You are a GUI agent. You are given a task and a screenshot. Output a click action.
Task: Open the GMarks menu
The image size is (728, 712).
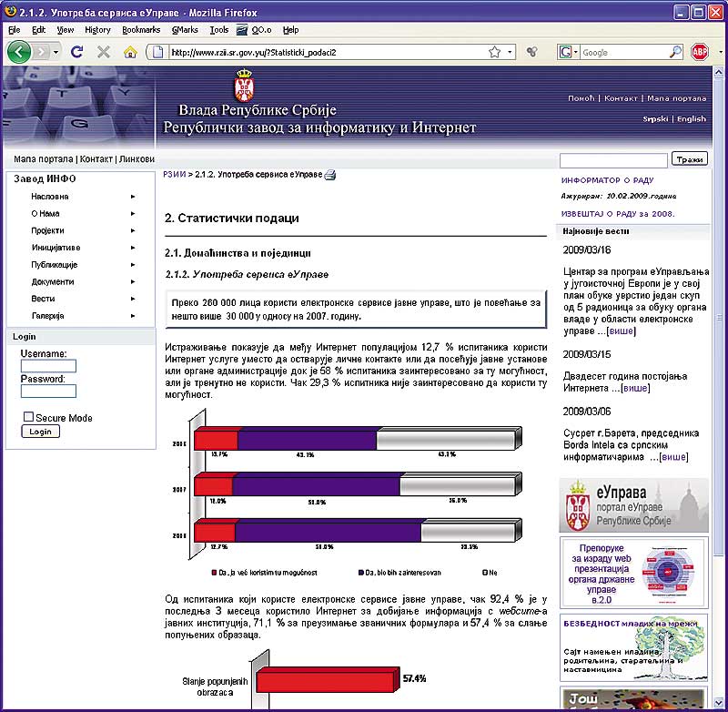[x=185, y=30]
